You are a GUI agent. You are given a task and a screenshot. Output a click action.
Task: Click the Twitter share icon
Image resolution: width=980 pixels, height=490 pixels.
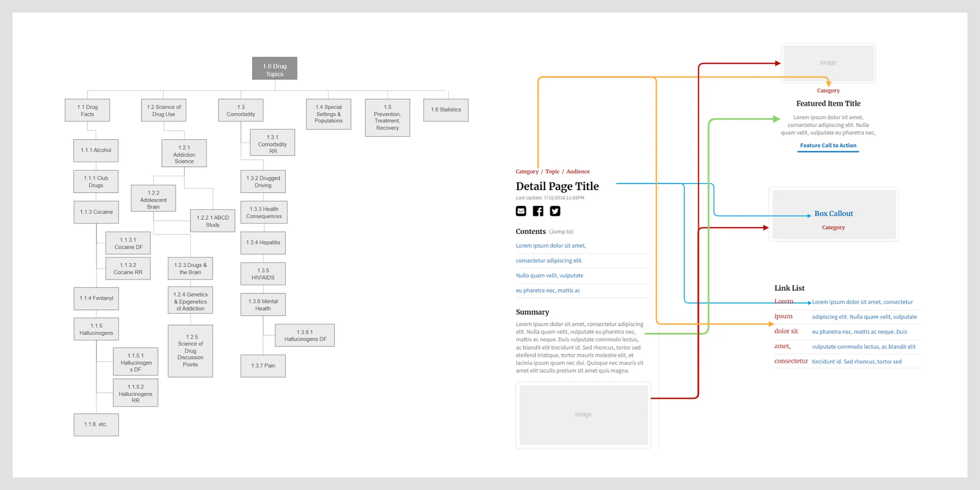pos(555,211)
